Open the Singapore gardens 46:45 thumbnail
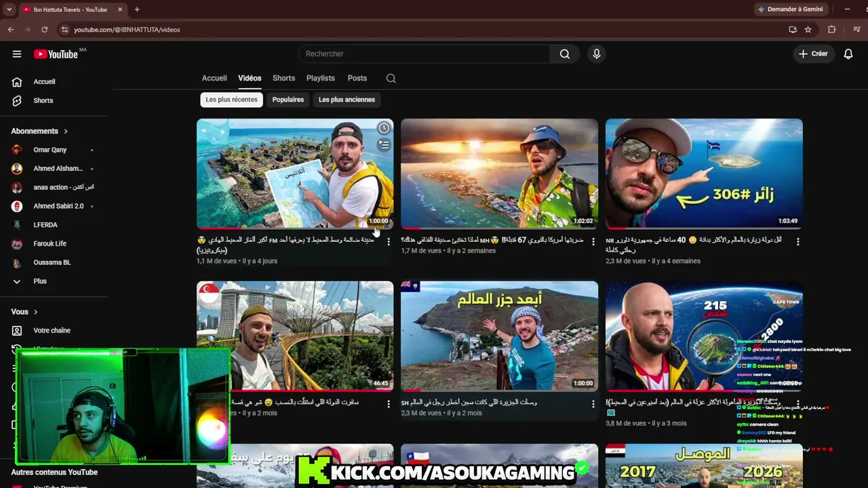This screenshot has width=868, height=488. tap(295, 336)
